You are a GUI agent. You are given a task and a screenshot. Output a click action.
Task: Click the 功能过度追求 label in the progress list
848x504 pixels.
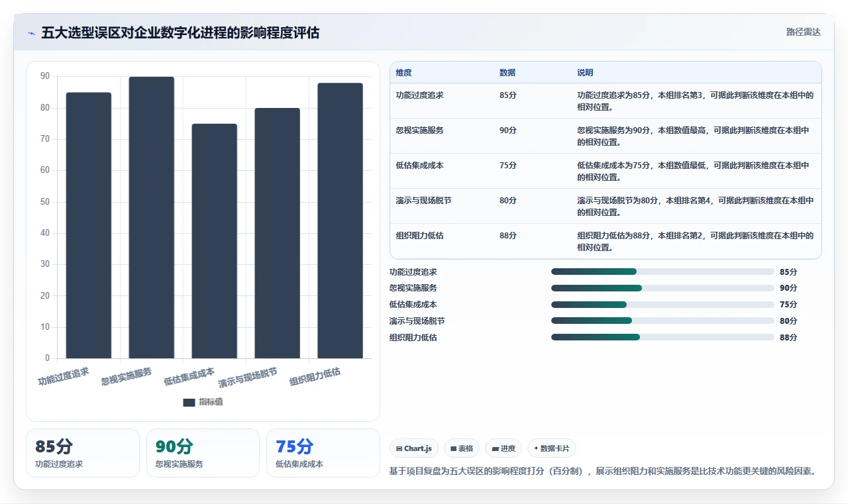413,272
